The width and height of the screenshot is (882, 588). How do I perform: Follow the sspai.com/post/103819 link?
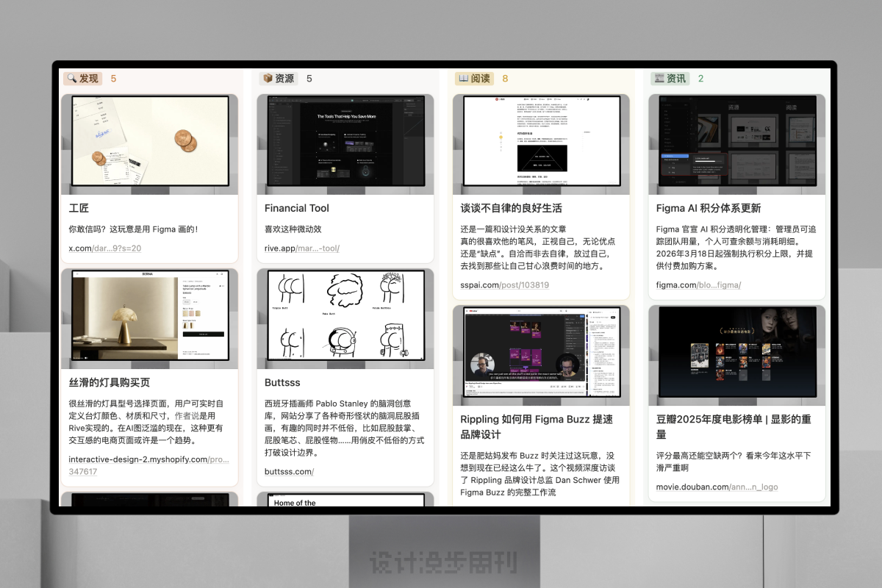pyautogui.click(x=505, y=285)
